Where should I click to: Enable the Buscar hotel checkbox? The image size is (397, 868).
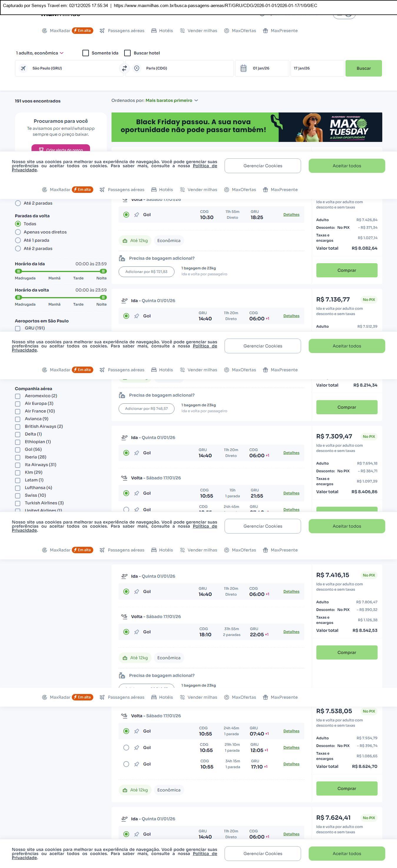[127, 53]
